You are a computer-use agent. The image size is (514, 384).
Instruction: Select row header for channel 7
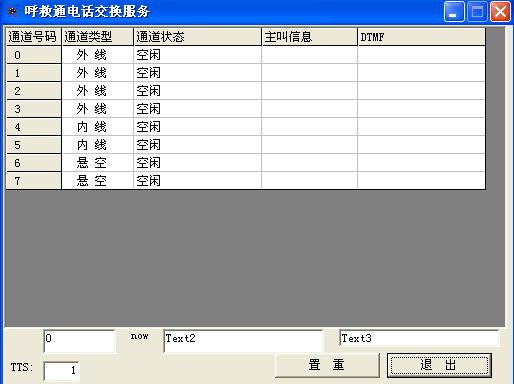pyautogui.click(x=34, y=181)
